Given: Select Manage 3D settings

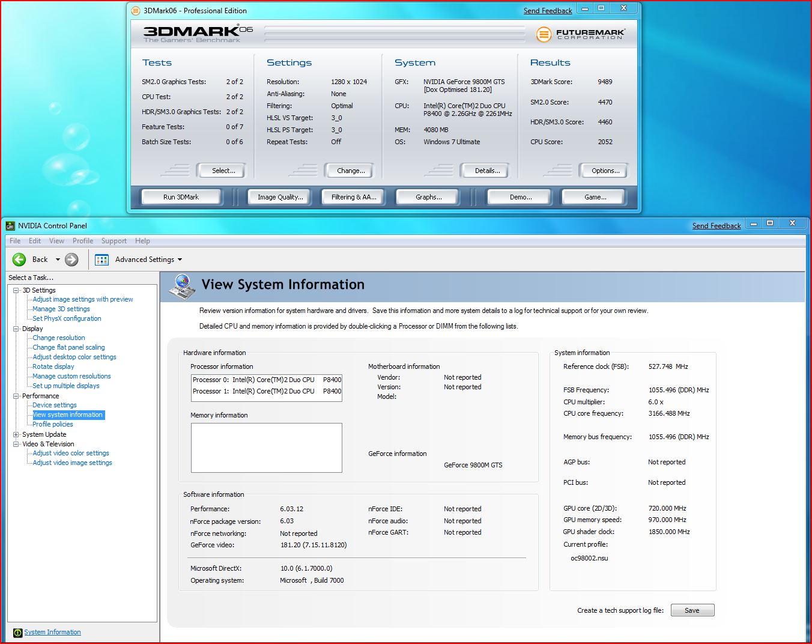Looking at the screenshot, I should pos(61,309).
